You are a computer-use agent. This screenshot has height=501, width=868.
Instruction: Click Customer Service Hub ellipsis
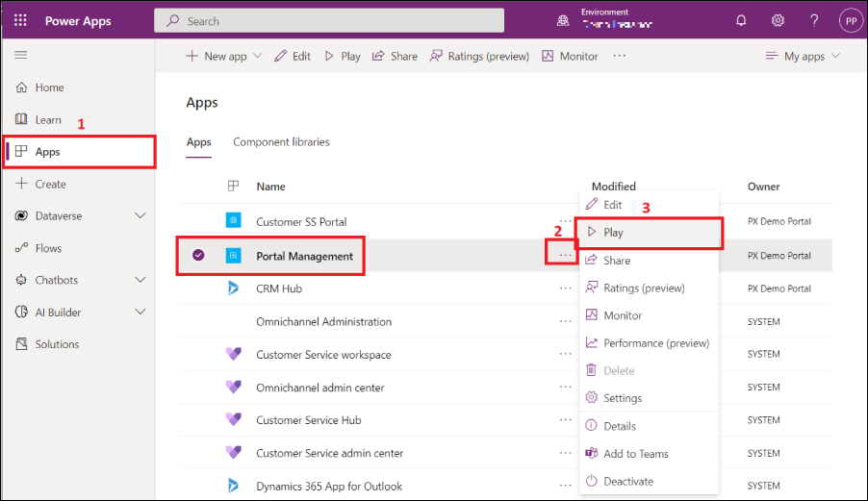pyautogui.click(x=565, y=419)
